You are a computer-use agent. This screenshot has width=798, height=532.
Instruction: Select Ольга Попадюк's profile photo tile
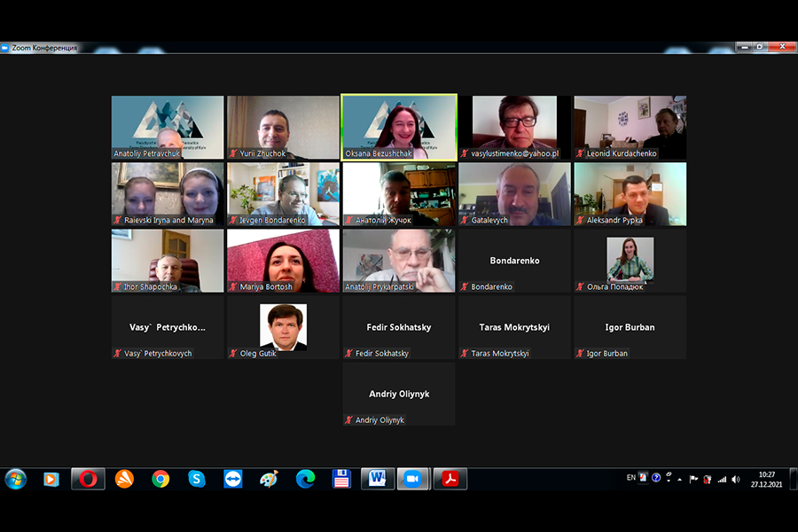(630, 262)
